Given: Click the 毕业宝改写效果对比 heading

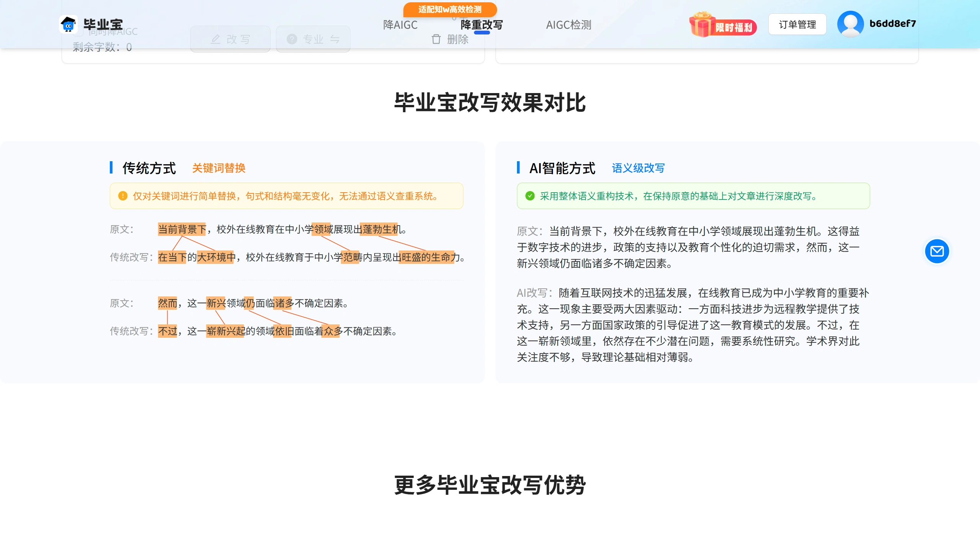Looking at the screenshot, I should click(490, 103).
